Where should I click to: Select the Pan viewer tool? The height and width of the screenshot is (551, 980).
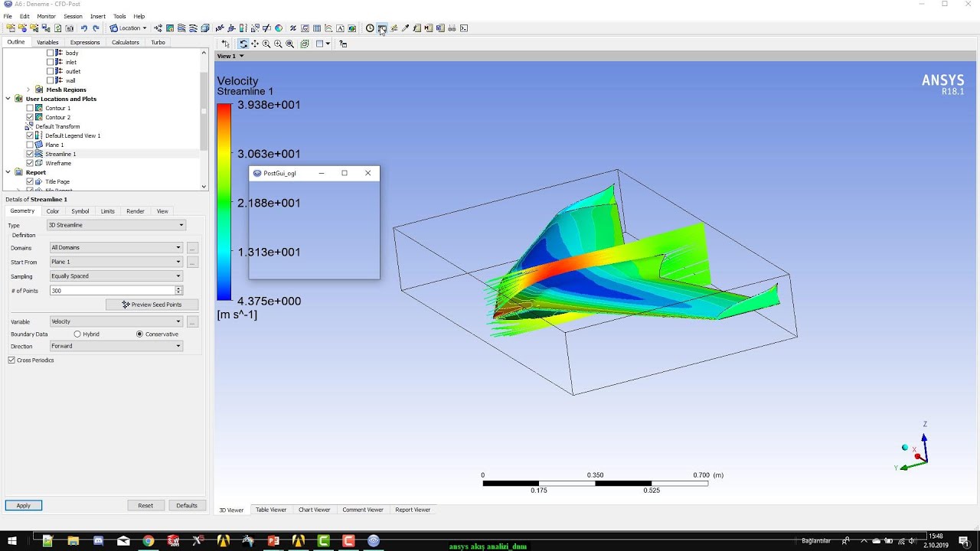tap(255, 44)
